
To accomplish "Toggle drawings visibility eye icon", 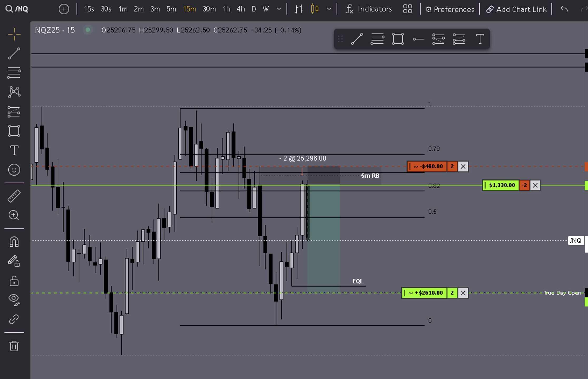I will (x=14, y=300).
